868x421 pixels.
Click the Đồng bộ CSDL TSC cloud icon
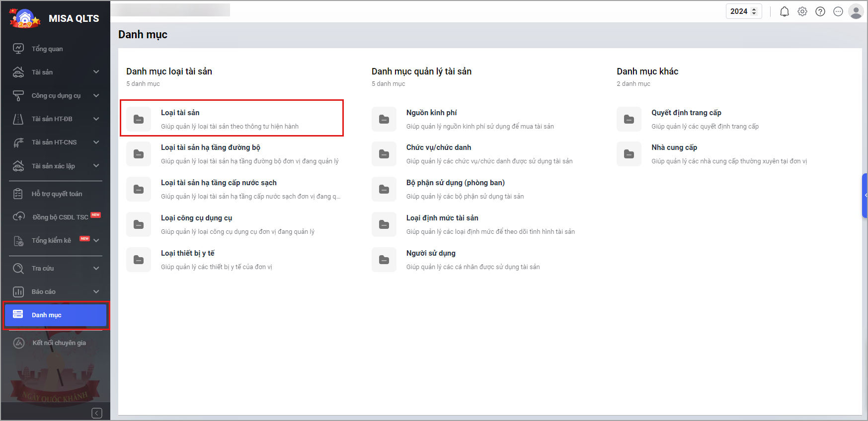tap(18, 217)
